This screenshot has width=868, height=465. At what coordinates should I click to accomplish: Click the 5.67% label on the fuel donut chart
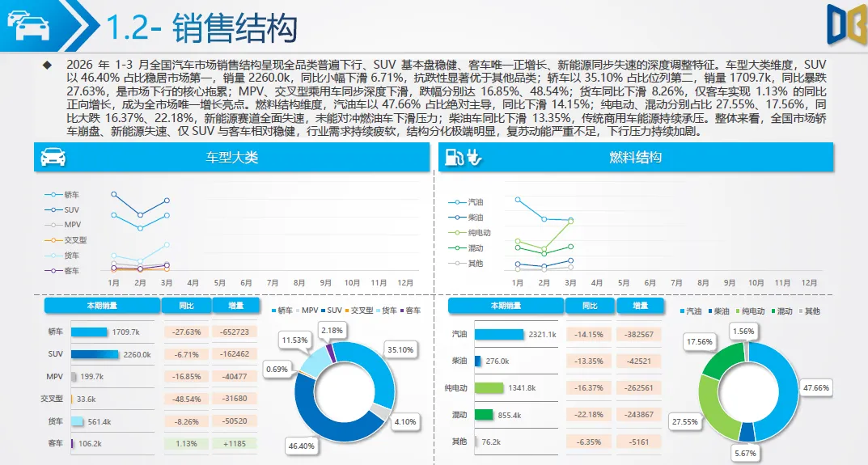coord(745,454)
